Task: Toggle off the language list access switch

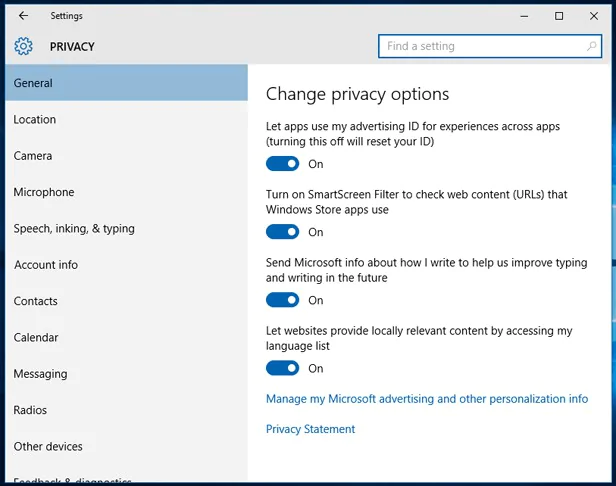Action: tap(282, 368)
